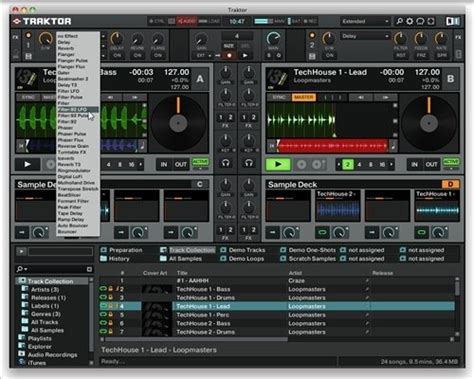Toggle FX unit 2 ON button
474x379 pixels.
pos(330,55)
